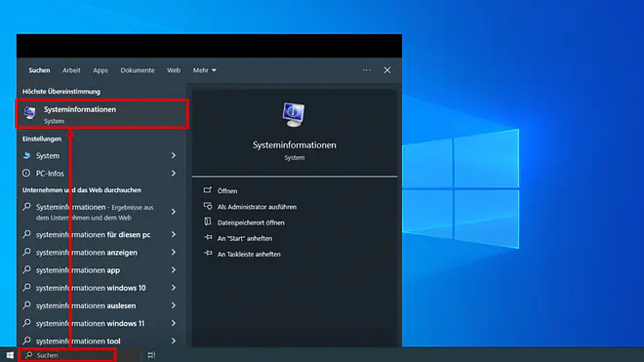
Task: Choose Dateispeicherort öffnen
Action: point(251,222)
